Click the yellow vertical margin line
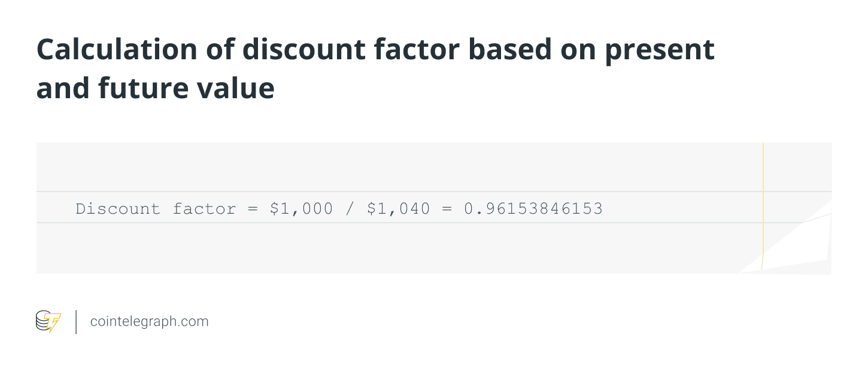Viewport: 868px width, 370px height. coord(763,180)
